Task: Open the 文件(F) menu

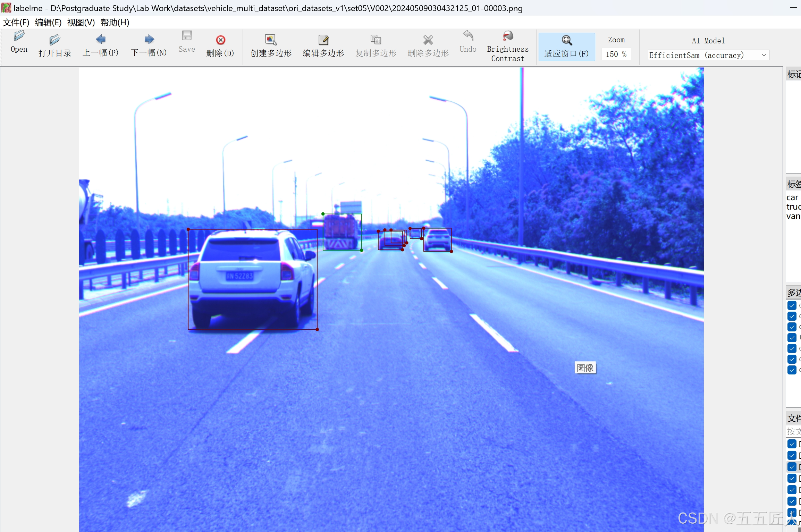Action: pyautogui.click(x=16, y=23)
